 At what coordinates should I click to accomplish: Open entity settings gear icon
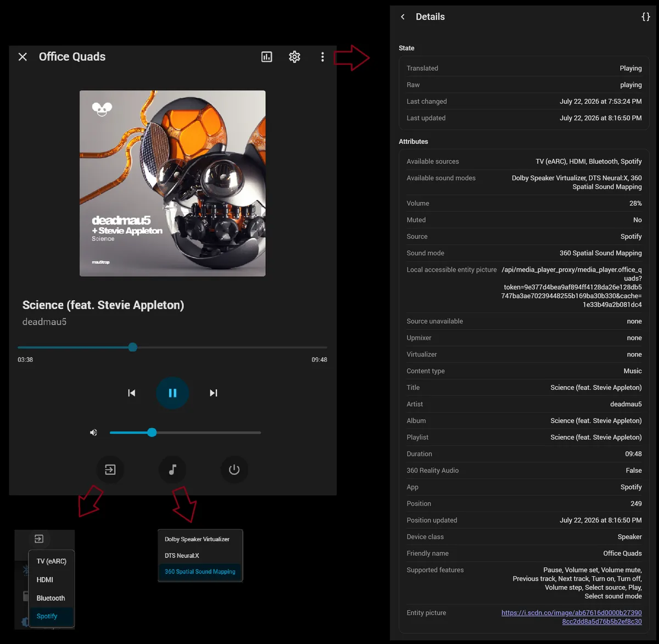(295, 57)
